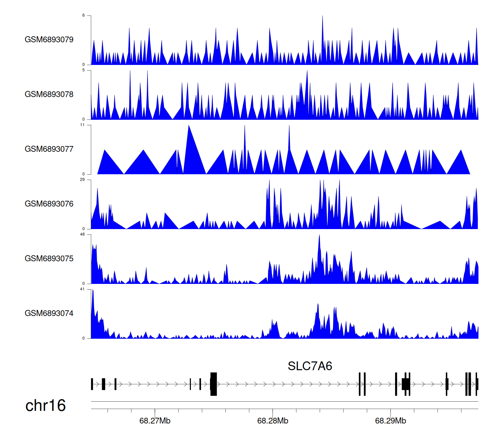Click the y-axis maximum value 29
504x444 pixels.
pos(82,180)
